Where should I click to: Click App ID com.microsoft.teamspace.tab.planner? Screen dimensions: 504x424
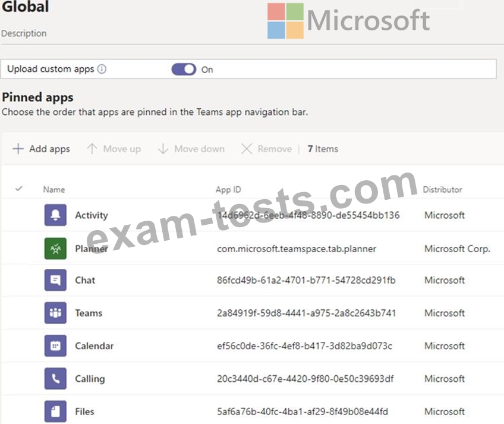click(297, 249)
